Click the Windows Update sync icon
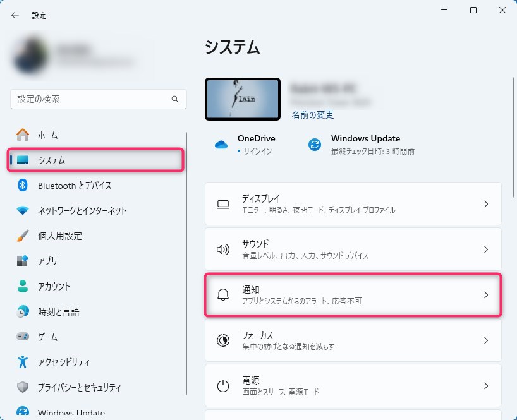517x420 pixels. tap(314, 145)
